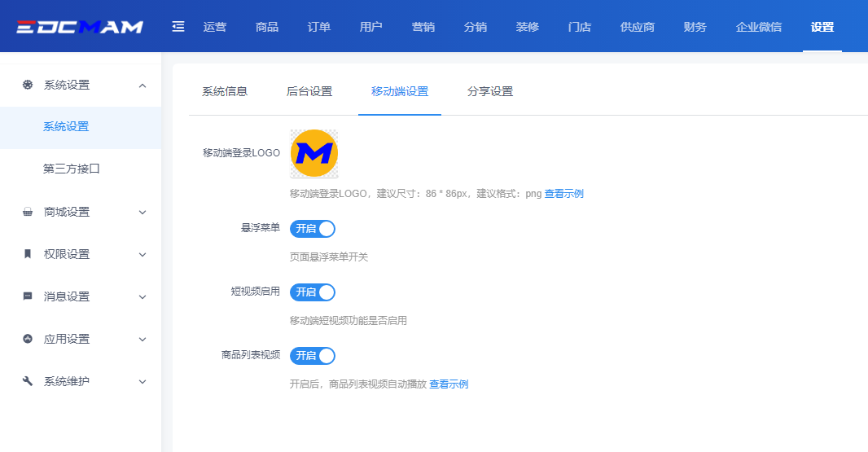Click the 商城设置 shop basket icon

[x=28, y=212]
